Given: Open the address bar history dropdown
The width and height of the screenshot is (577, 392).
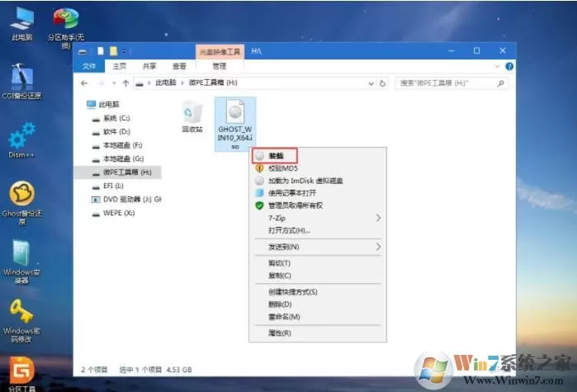Looking at the screenshot, I should click(371, 83).
